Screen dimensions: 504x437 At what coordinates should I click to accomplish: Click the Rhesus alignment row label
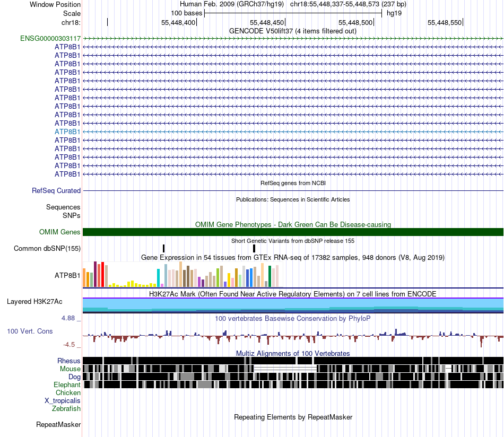pos(68,361)
